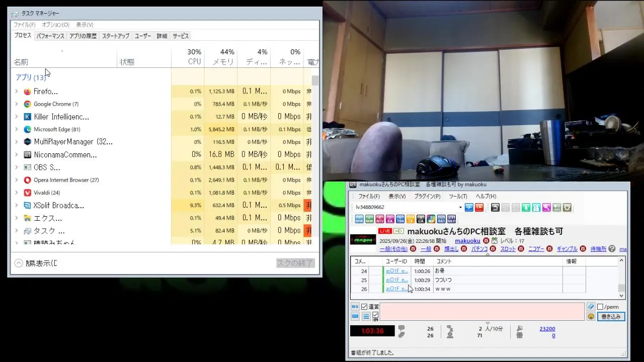Select the TX channel 7 icon
The height and width of the screenshot is (362, 644).
click(411, 219)
